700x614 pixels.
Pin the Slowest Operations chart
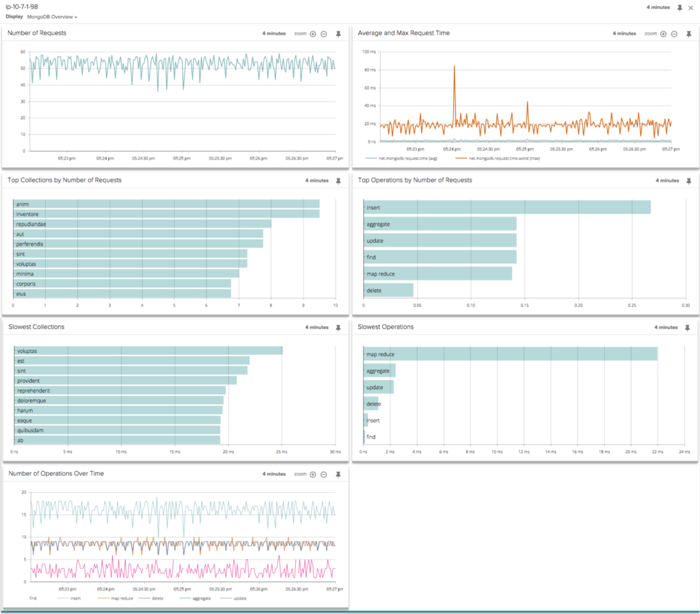point(688,327)
